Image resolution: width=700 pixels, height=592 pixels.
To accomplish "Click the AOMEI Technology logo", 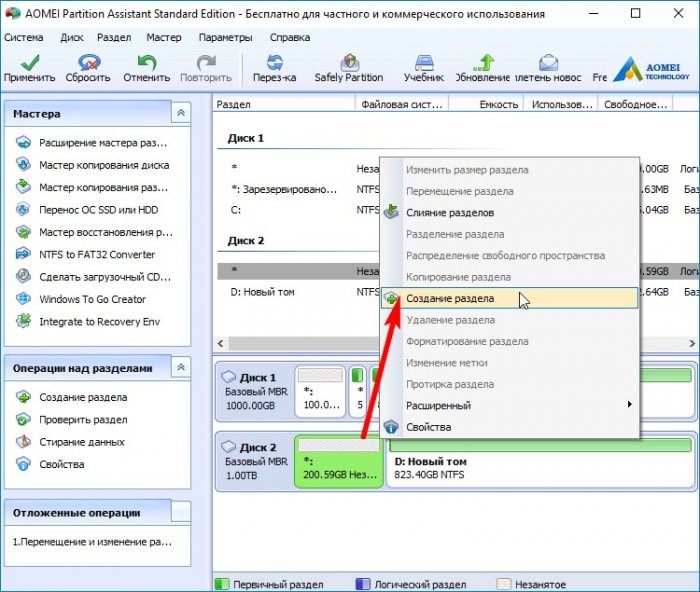I will coord(651,69).
